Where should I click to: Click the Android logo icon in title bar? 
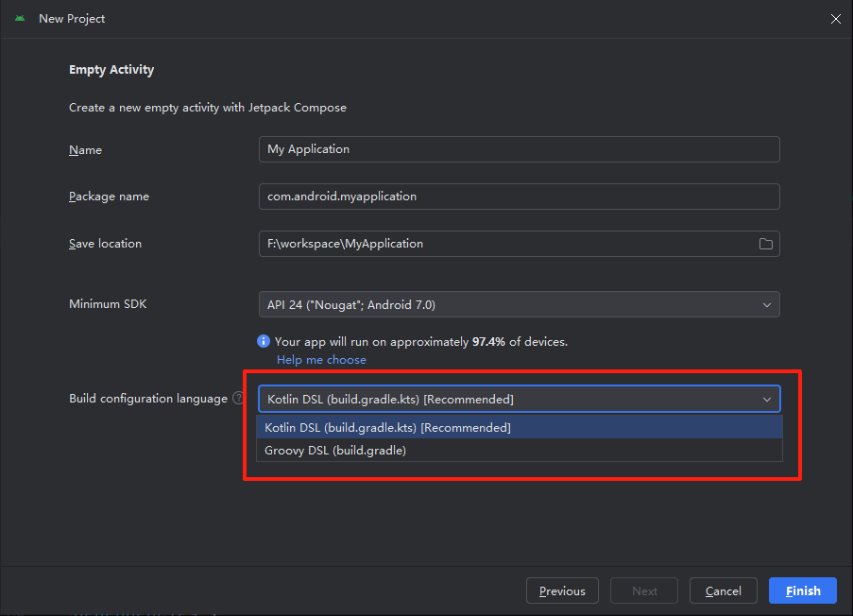(20, 19)
